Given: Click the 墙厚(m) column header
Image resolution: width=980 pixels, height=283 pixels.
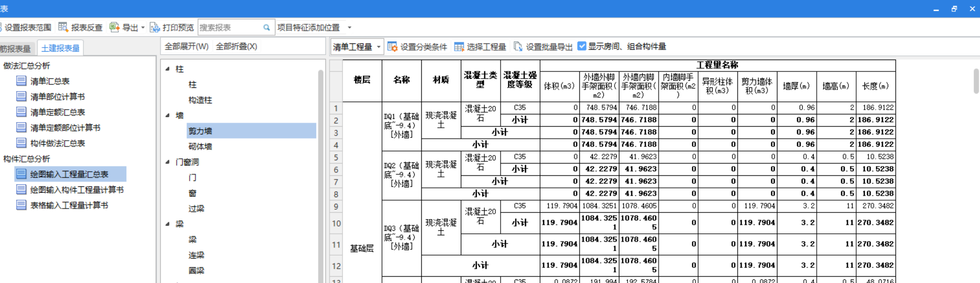Looking at the screenshot, I should click(797, 86).
